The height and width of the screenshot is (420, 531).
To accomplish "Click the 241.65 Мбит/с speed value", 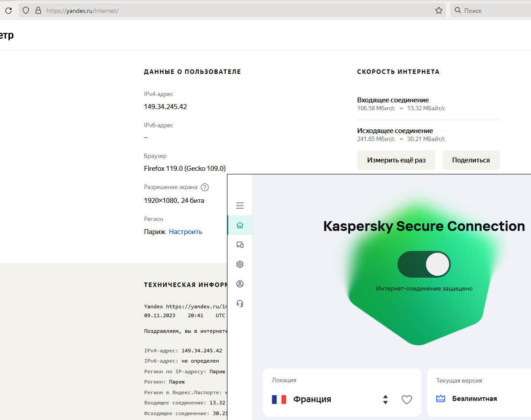I will [376, 139].
